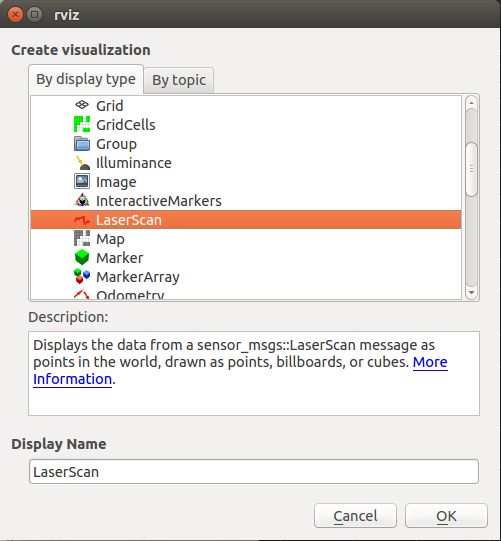Choose the GridCells green checker icon
Viewport: 501px width, 541px height.
tap(82, 124)
